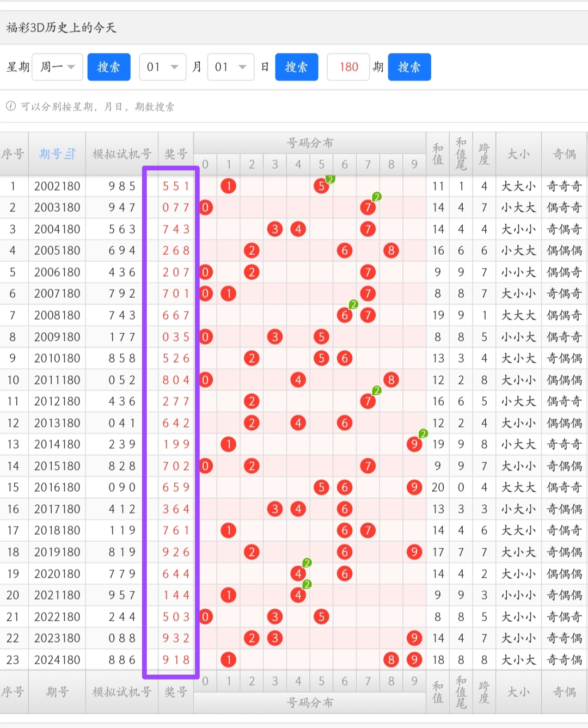Screen dimensions: 588x728
Task: Click red ball 3 in row 2004180
Action: click(275, 229)
